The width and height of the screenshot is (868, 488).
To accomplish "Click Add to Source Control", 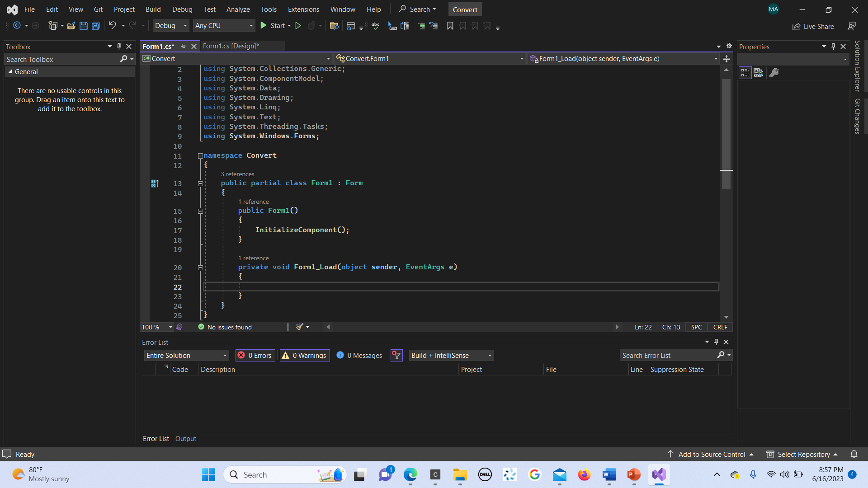I will pyautogui.click(x=711, y=454).
